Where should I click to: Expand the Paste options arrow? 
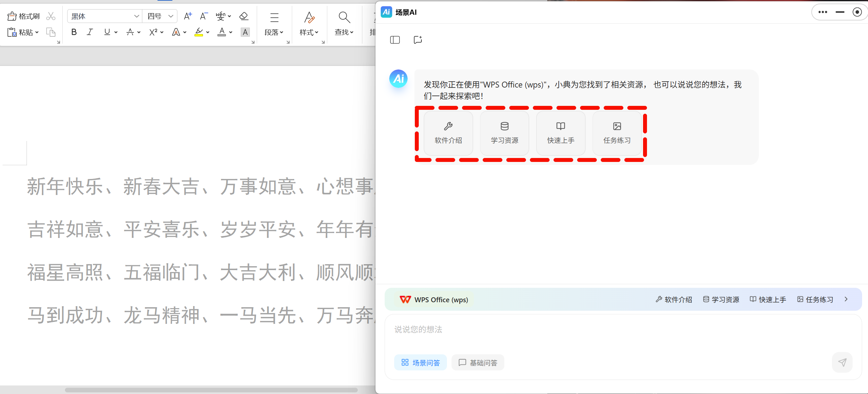point(37,32)
